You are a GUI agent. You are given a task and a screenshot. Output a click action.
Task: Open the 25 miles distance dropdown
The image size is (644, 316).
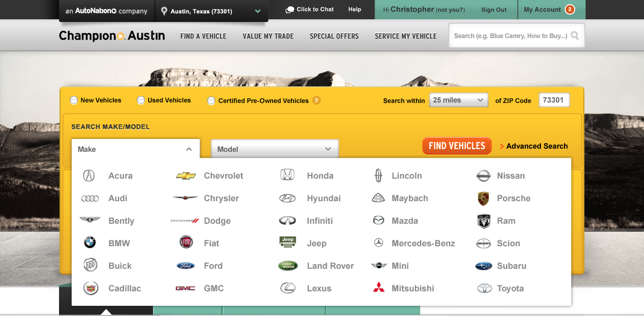[459, 100]
